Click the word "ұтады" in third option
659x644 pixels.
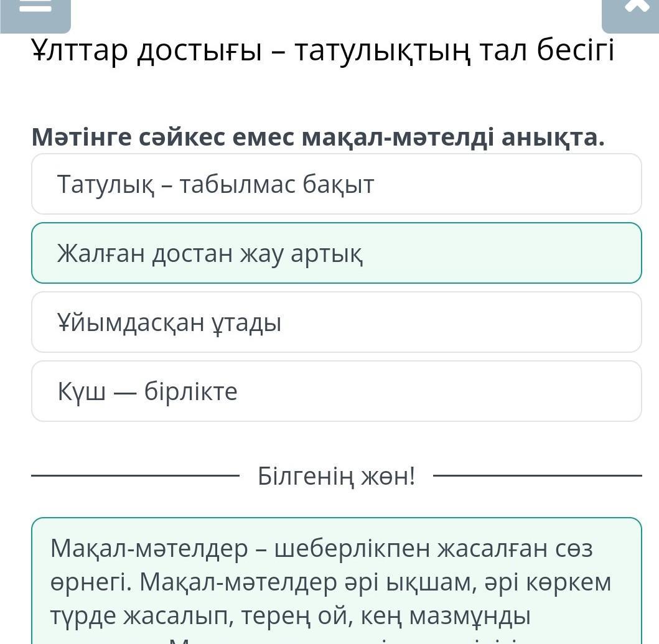245,323
